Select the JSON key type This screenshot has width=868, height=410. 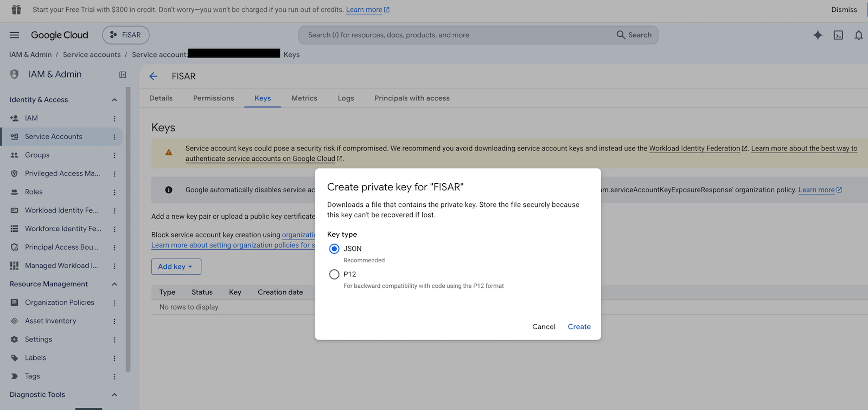point(334,249)
